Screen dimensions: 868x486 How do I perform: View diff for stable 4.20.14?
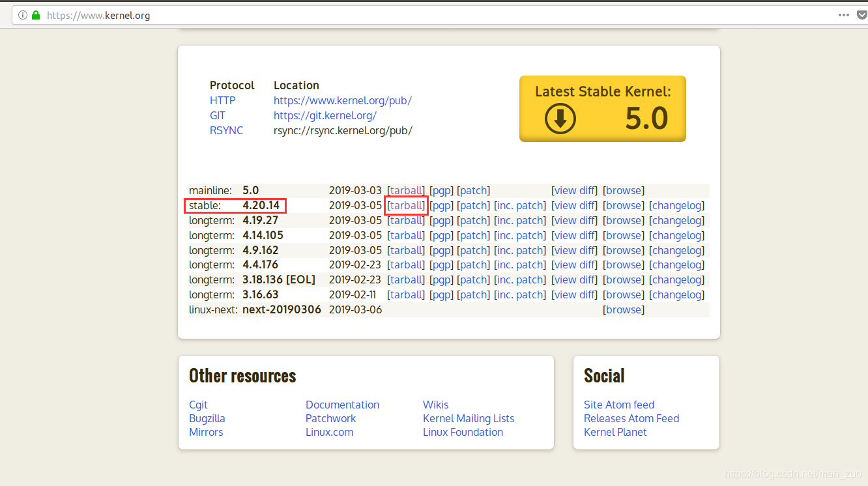tap(574, 205)
